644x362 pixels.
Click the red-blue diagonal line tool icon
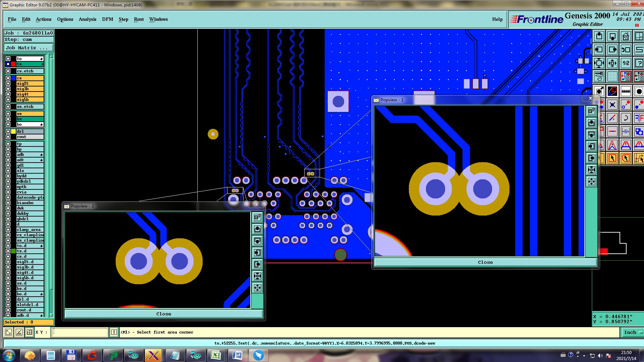[612, 118]
